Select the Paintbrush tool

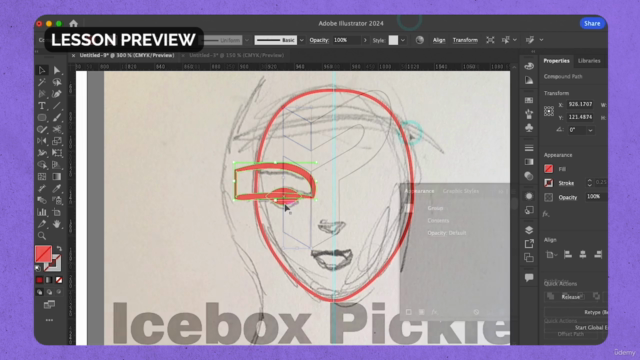57,118
